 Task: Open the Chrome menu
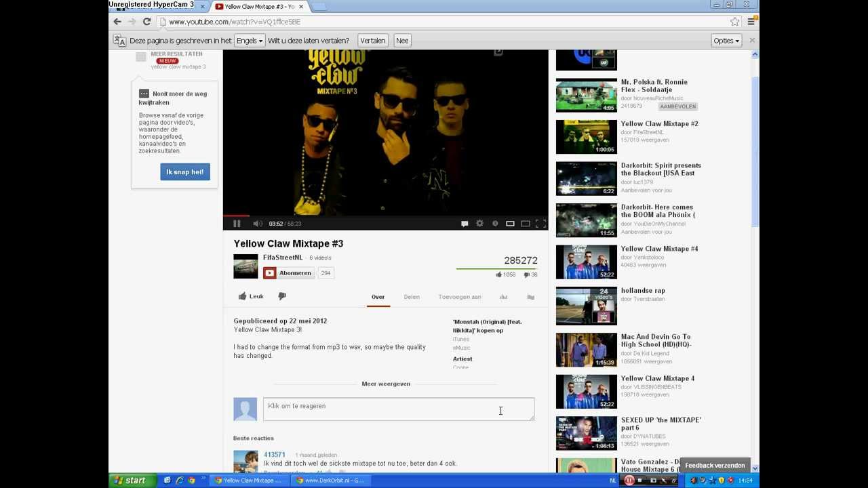751,22
